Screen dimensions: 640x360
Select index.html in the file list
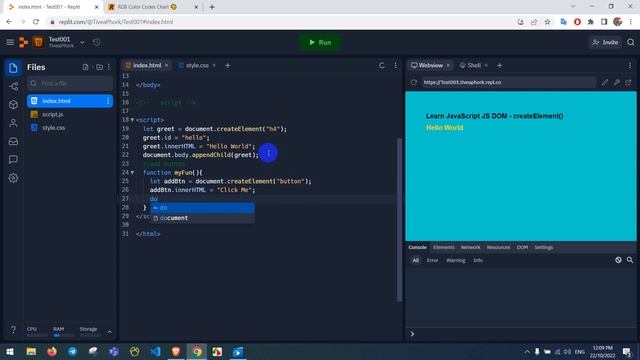(x=70, y=101)
